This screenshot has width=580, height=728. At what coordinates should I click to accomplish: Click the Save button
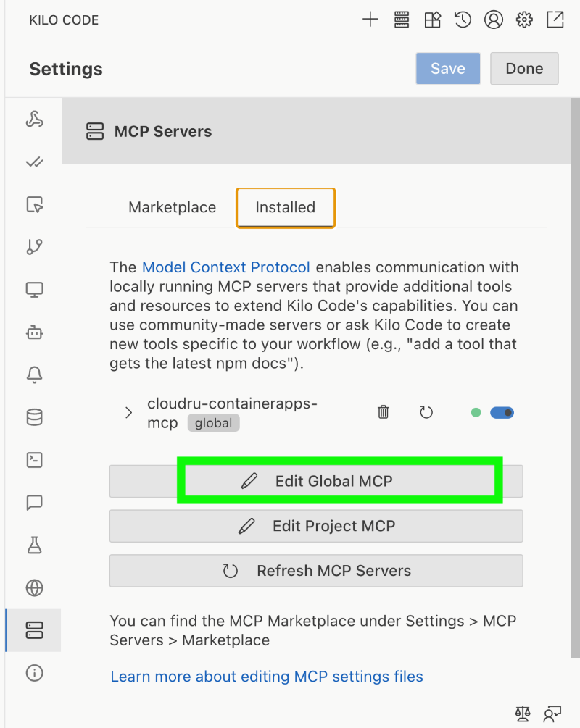447,68
